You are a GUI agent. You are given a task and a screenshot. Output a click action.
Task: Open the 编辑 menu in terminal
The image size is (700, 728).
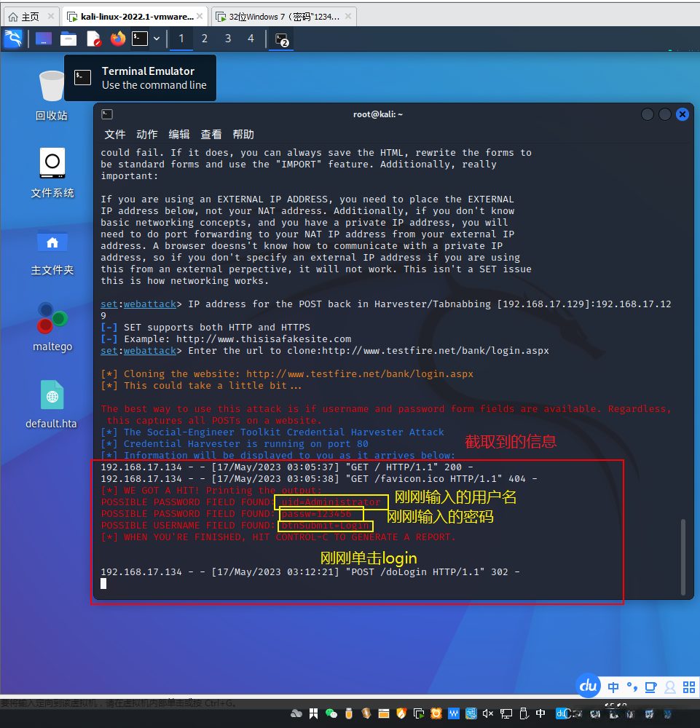(x=179, y=135)
